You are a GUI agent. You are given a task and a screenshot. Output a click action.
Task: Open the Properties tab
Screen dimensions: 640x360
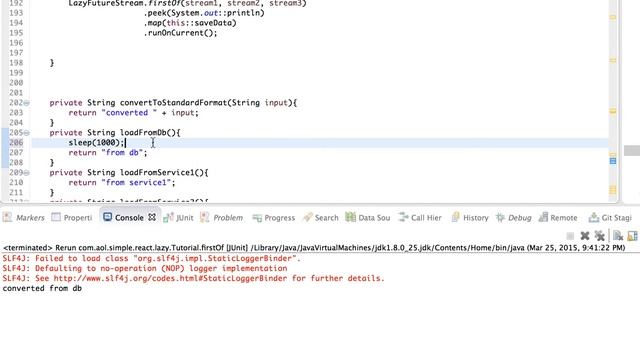pos(72,218)
